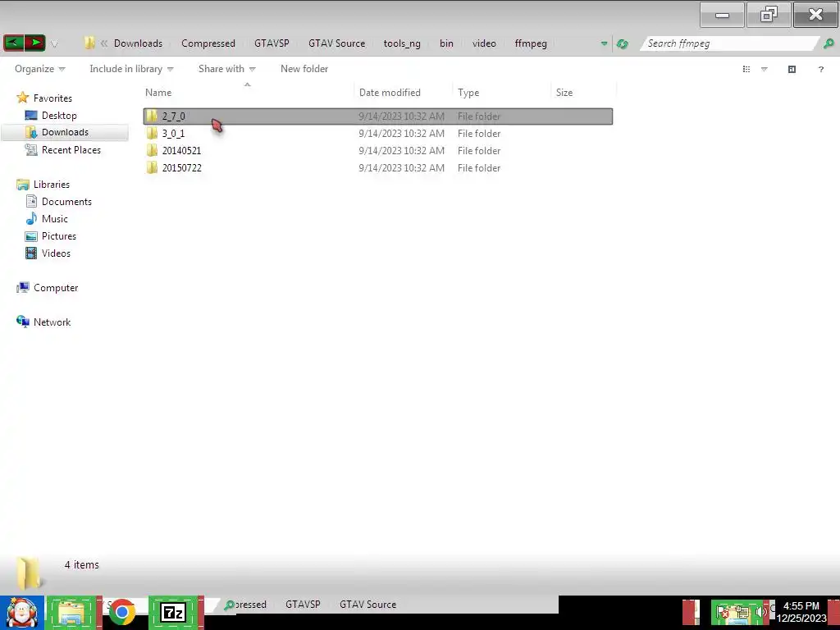
Task: Toggle the preview pane icon
Action: coord(792,69)
